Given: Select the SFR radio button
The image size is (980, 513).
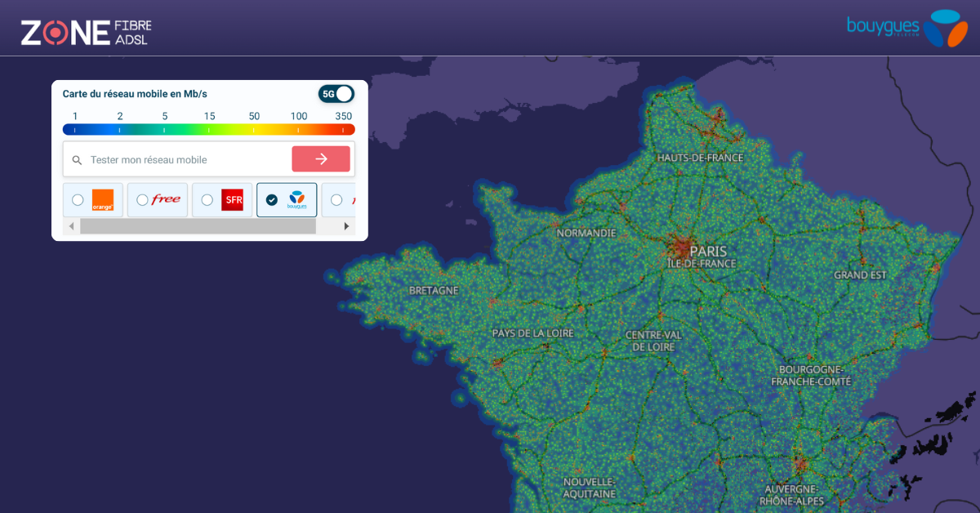Looking at the screenshot, I should [x=207, y=199].
